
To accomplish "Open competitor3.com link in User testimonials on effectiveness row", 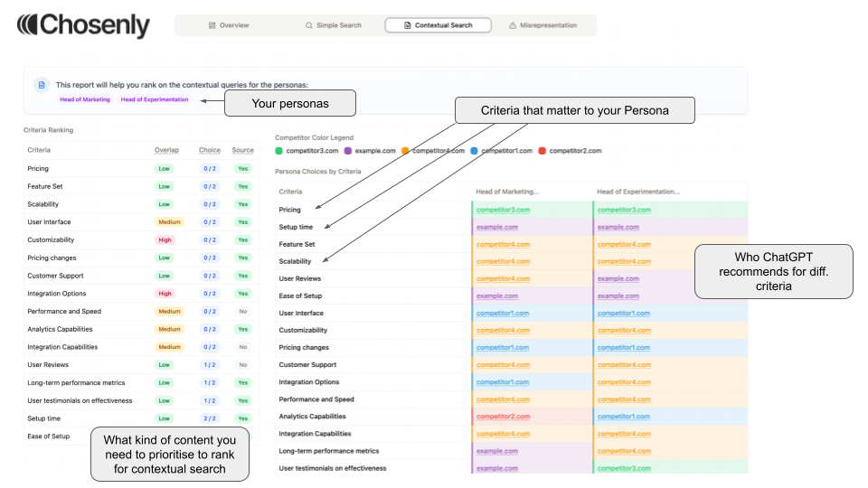I will coord(624,468).
